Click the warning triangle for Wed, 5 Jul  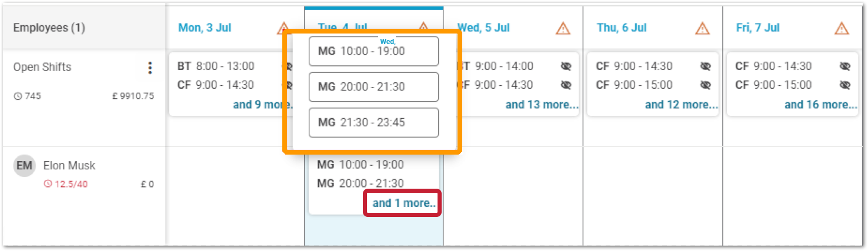tap(563, 28)
